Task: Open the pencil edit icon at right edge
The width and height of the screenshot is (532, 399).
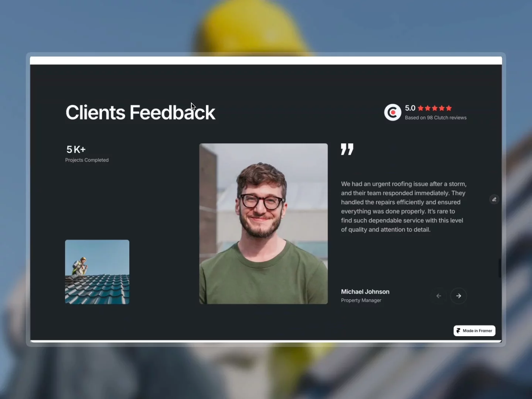Action: coord(494,199)
